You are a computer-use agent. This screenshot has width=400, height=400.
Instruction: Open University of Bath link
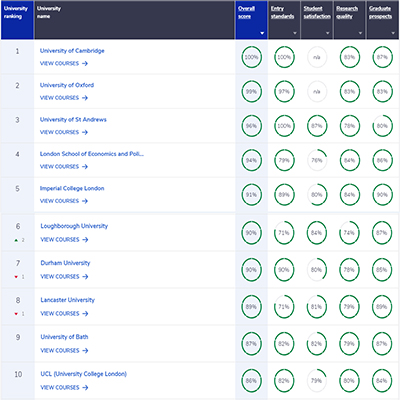click(64, 337)
